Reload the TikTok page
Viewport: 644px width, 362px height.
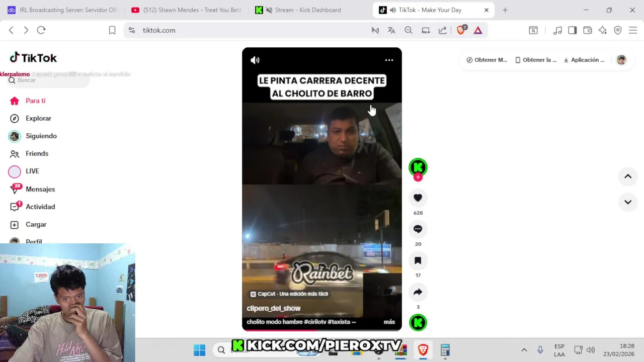41,30
